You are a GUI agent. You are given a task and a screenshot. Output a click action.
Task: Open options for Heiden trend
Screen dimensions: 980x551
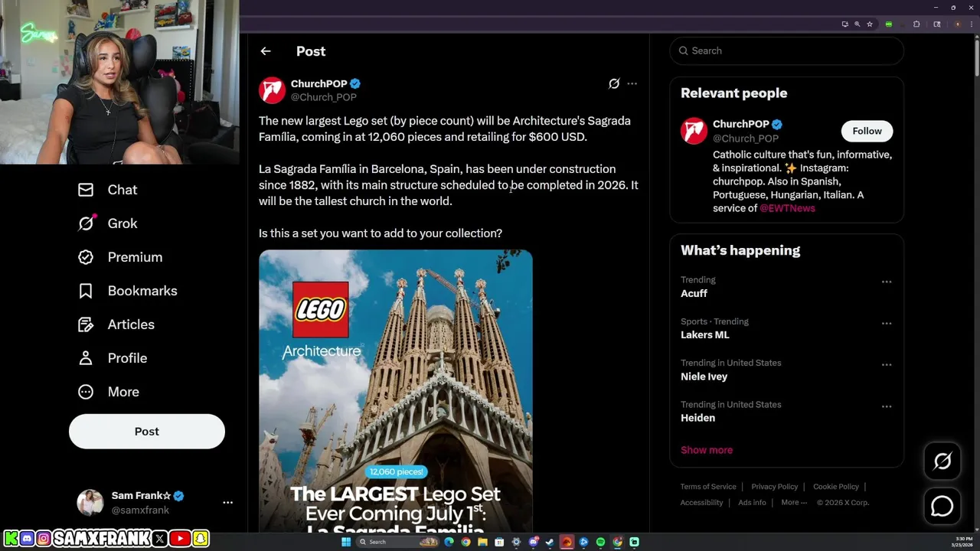click(x=887, y=406)
